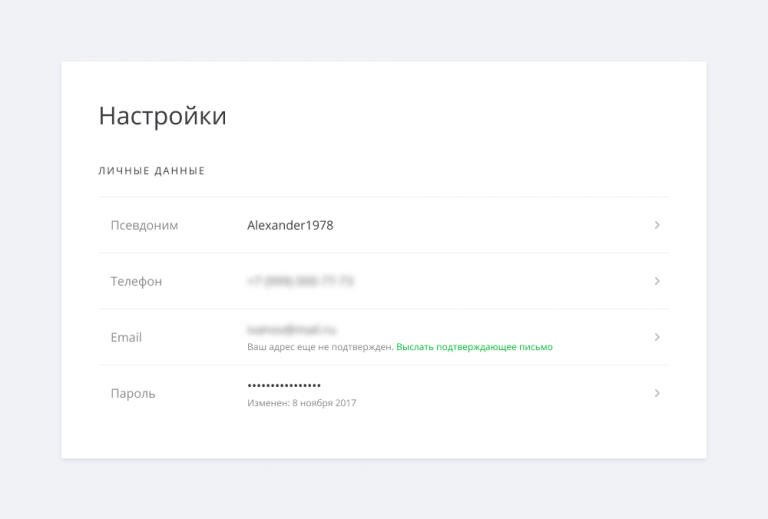This screenshot has height=519, width=768.
Task: Click the username Alexander1978
Action: point(290,225)
